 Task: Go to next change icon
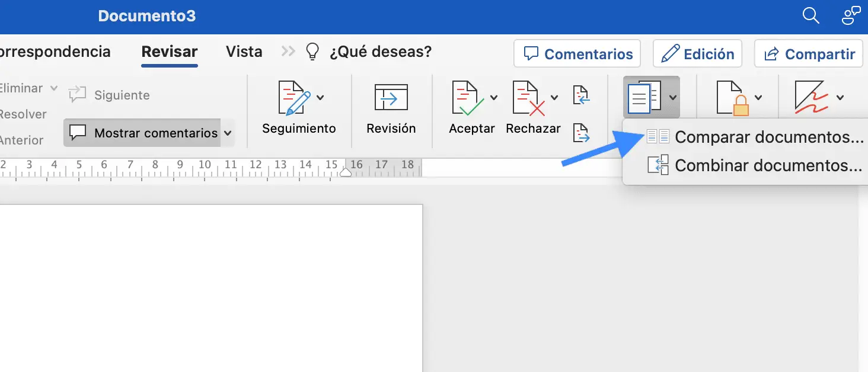[x=582, y=133]
